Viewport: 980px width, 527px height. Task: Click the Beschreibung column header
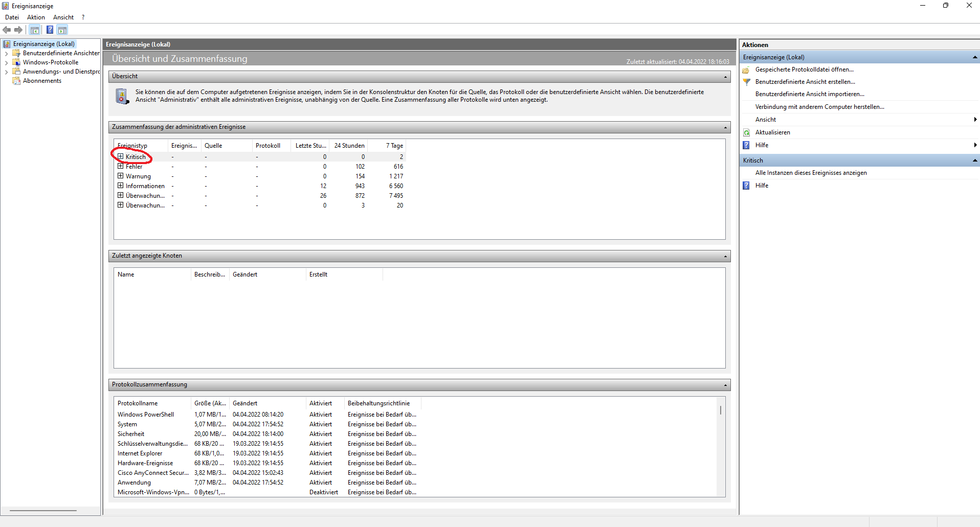210,274
